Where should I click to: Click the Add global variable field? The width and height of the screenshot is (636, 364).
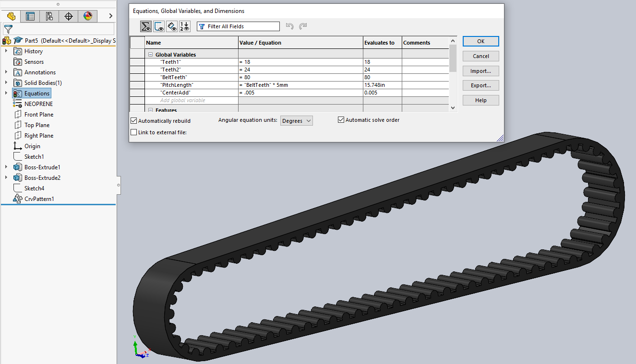click(192, 101)
